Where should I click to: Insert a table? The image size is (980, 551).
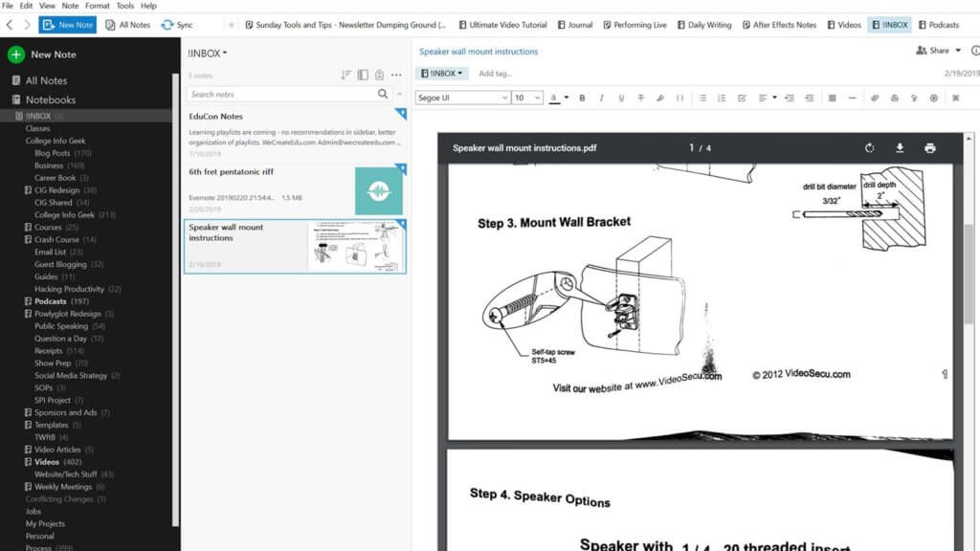pyautogui.click(x=832, y=99)
